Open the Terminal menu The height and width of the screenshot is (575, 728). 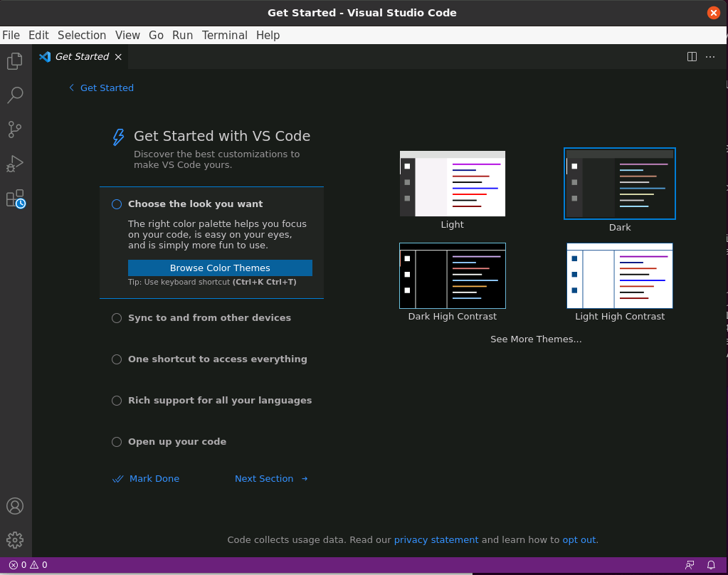pos(225,36)
